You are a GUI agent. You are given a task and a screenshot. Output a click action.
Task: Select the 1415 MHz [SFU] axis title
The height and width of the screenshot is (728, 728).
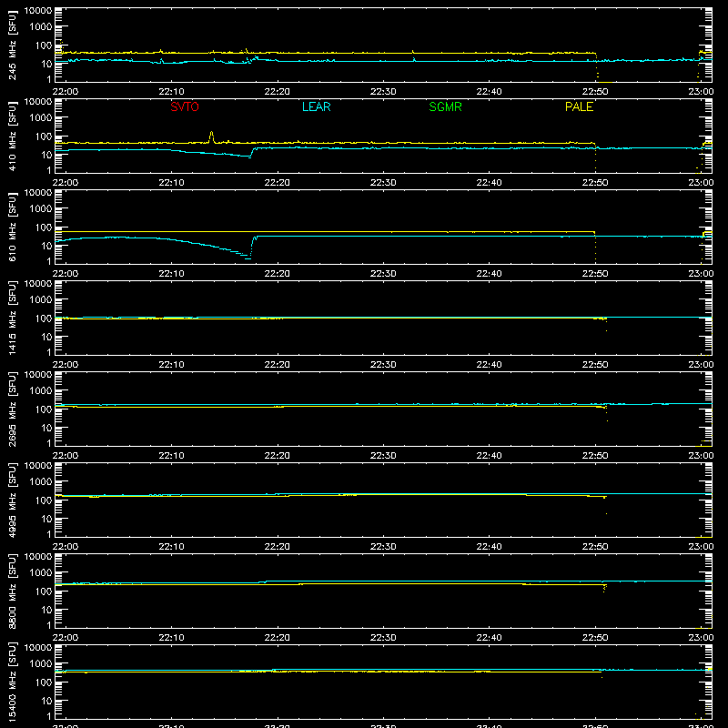(x=12, y=318)
